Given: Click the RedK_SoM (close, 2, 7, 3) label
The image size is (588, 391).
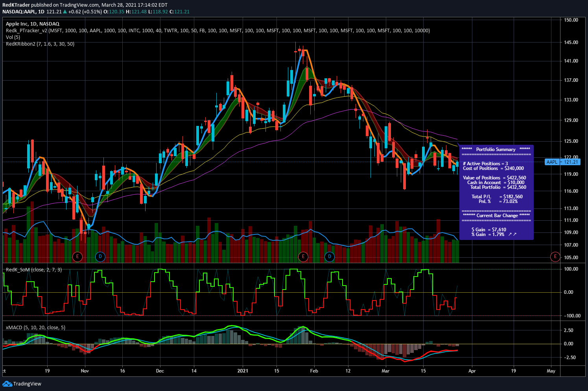Looking at the screenshot, I should coord(34,270).
